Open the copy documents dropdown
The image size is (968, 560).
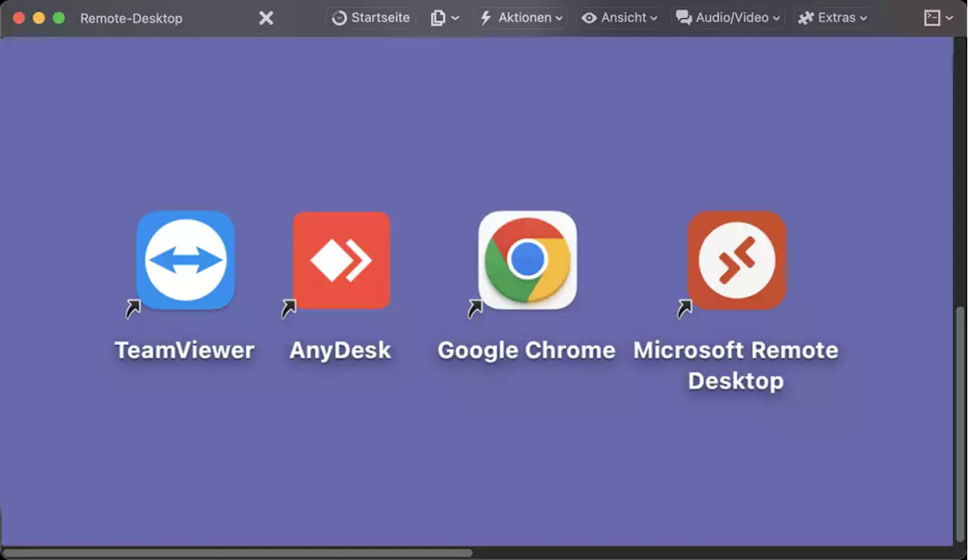coord(445,17)
